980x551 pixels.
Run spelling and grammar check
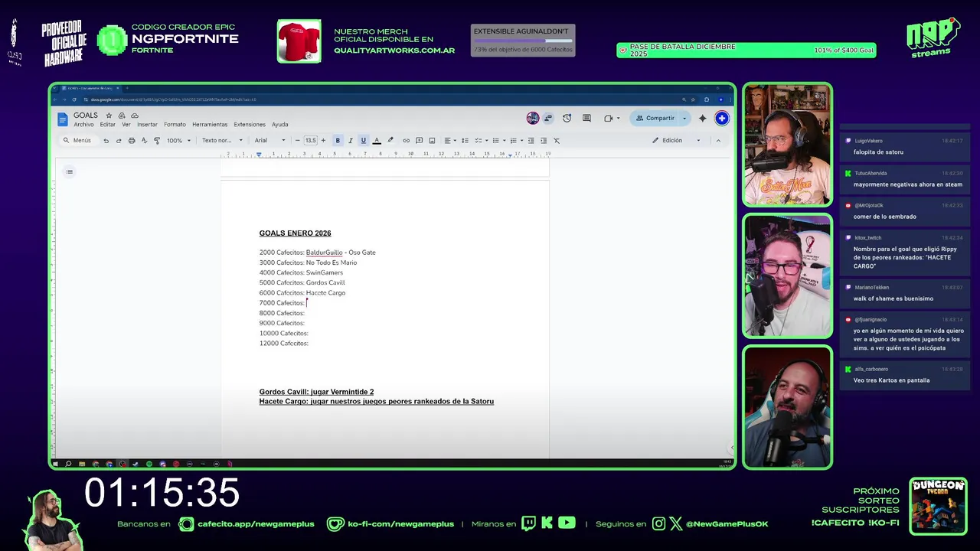point(144,141)
